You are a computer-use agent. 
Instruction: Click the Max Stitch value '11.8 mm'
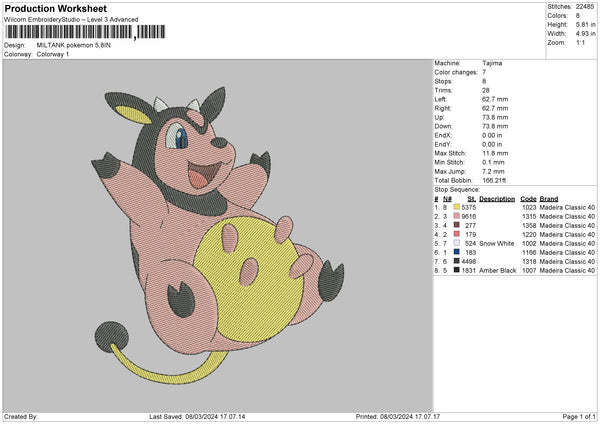click(x=495, y=153)
